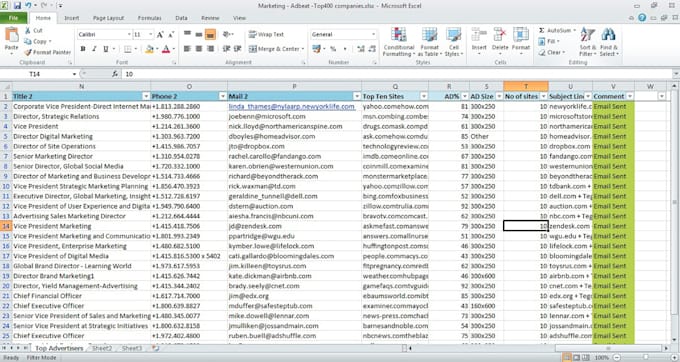Viewport: 680px width, 362px height.
Task: Open the Fill Color bucket swatch
Action: 149,49
